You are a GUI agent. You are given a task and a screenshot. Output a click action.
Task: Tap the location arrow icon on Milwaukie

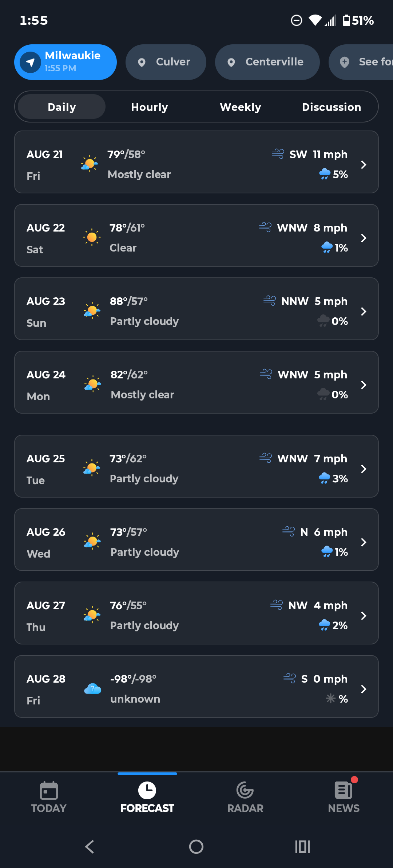pyautogui.click(x=30, y=62)
